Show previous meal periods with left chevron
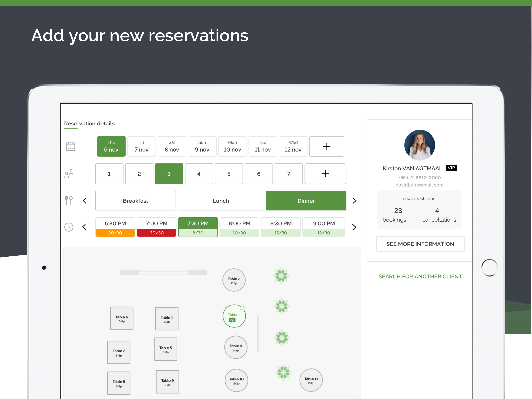This screenshot has width=532, height=399. coord(85,200)
